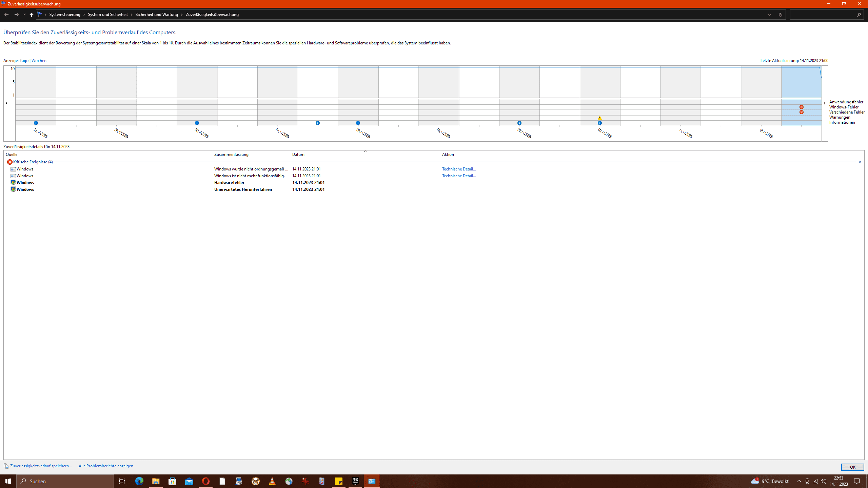Open Technische Details for 'nicht mehr funktionsfähig' event
The image size is (868, 488).
(459, 176)
